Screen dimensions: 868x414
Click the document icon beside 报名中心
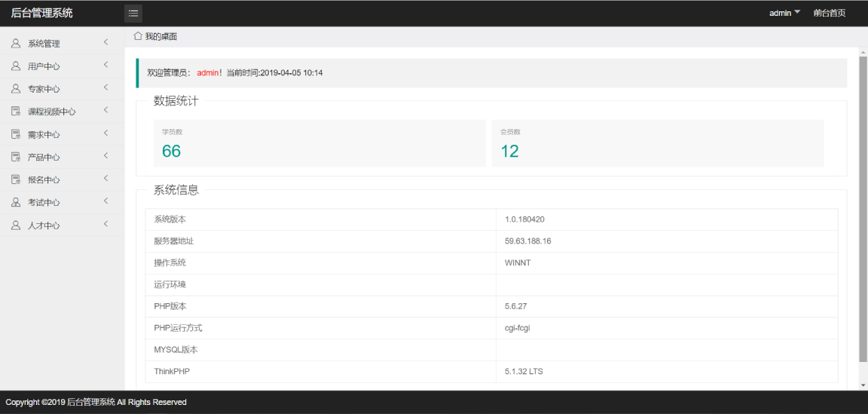point(16,179)
